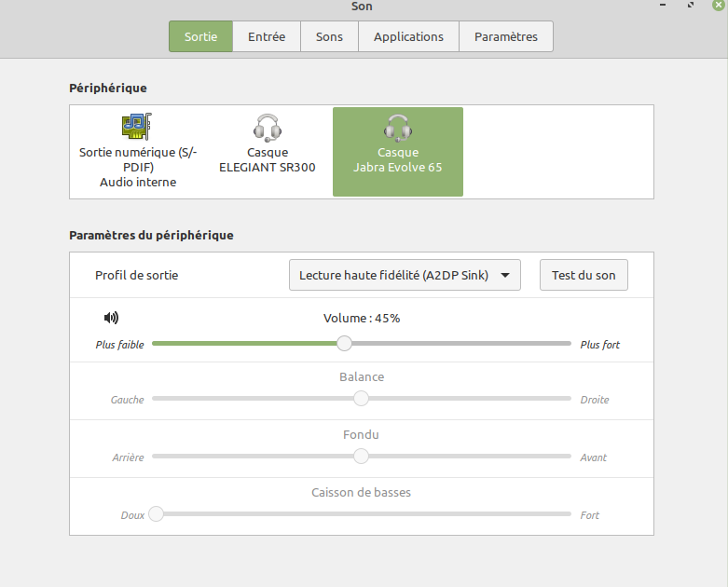This screenshot has height=587, width=728.
Task: Select the Casque Jabra Evolve 65 device
Action: point(397,151)
